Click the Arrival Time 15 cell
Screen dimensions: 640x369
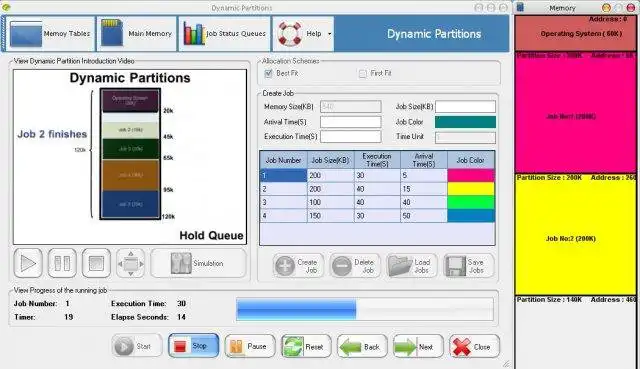[x=424, y=189]
